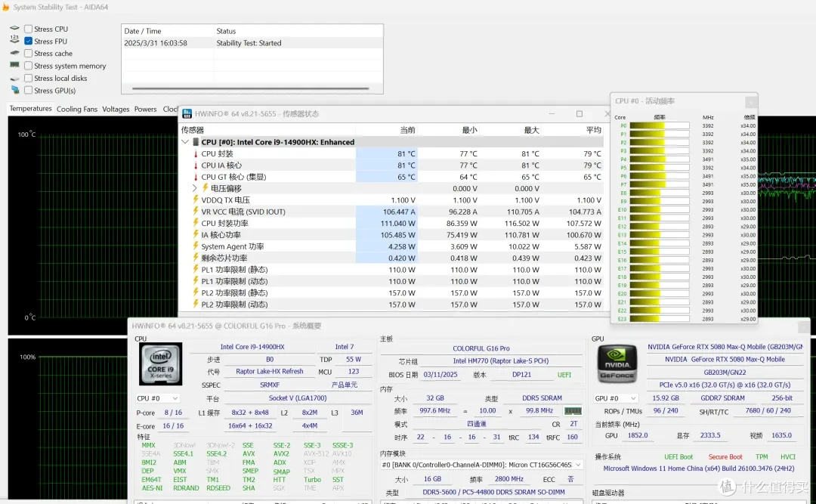
Task: Click the chip icon next to CPU [#0] header
Action: 196,141
